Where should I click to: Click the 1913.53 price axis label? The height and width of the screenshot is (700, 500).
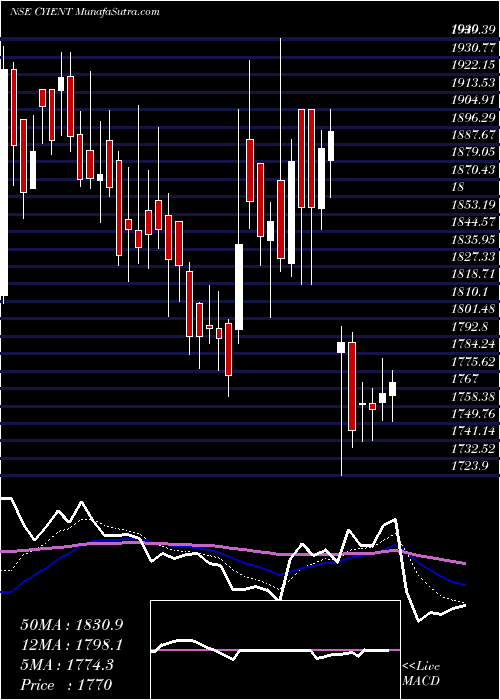(473, 82)
